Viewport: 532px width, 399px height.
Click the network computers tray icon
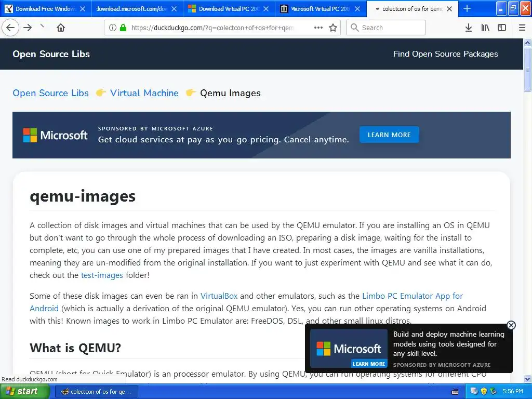[474, 391]
